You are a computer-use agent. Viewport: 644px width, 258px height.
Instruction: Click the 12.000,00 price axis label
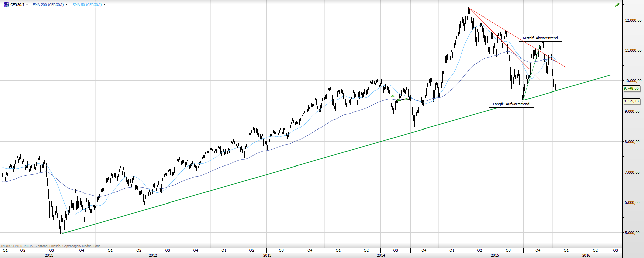633,20
